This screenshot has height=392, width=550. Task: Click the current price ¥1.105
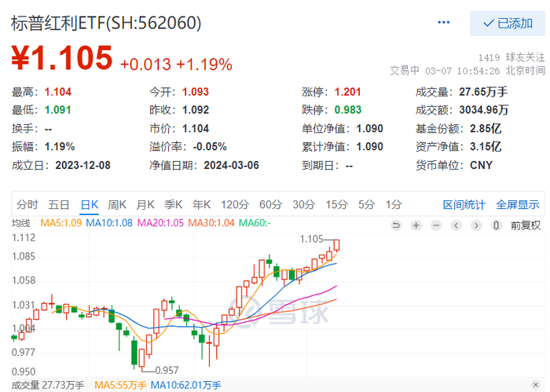(x=62, y=58)
